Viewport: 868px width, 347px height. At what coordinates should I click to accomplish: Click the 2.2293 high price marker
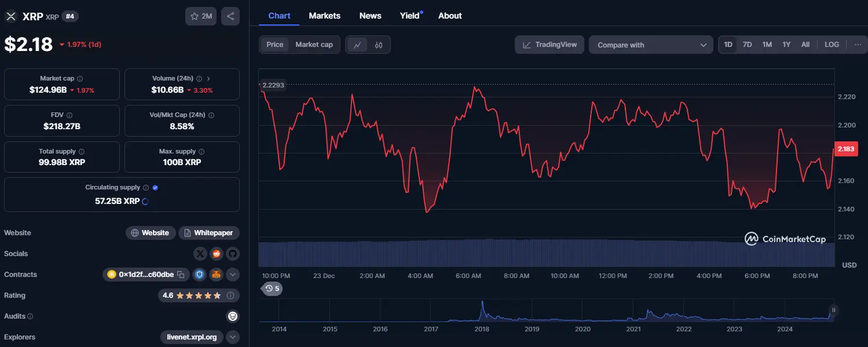(x=273, y=85)
